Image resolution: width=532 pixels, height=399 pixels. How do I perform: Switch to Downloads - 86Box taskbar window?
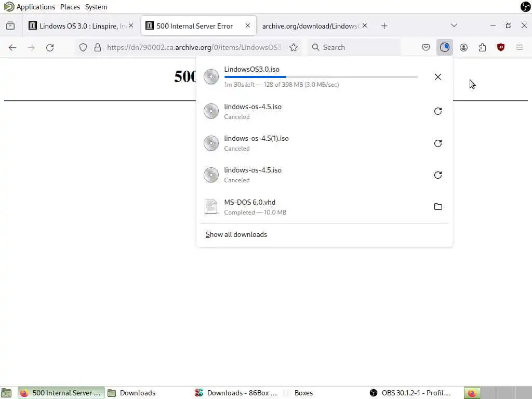236,393
